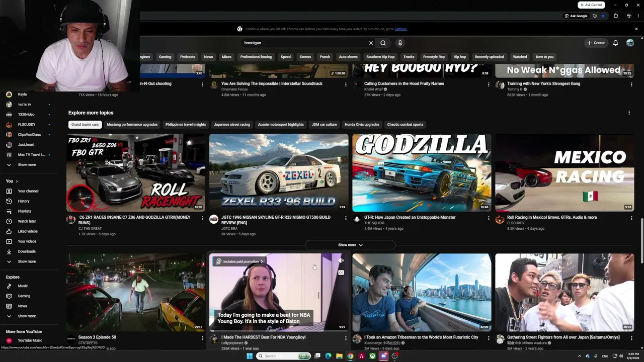Select the Grand tourer cars topic chip
This screenshot has width=644, height=362.
85,124
